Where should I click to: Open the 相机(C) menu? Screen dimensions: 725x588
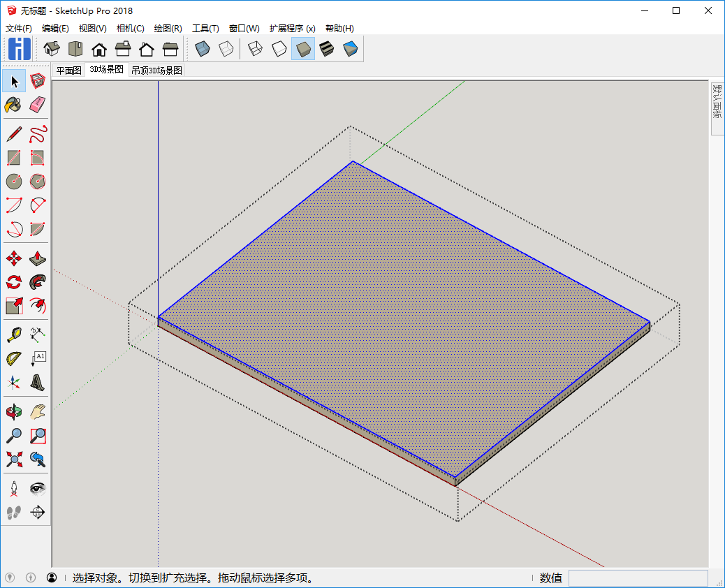coord(130,29)
